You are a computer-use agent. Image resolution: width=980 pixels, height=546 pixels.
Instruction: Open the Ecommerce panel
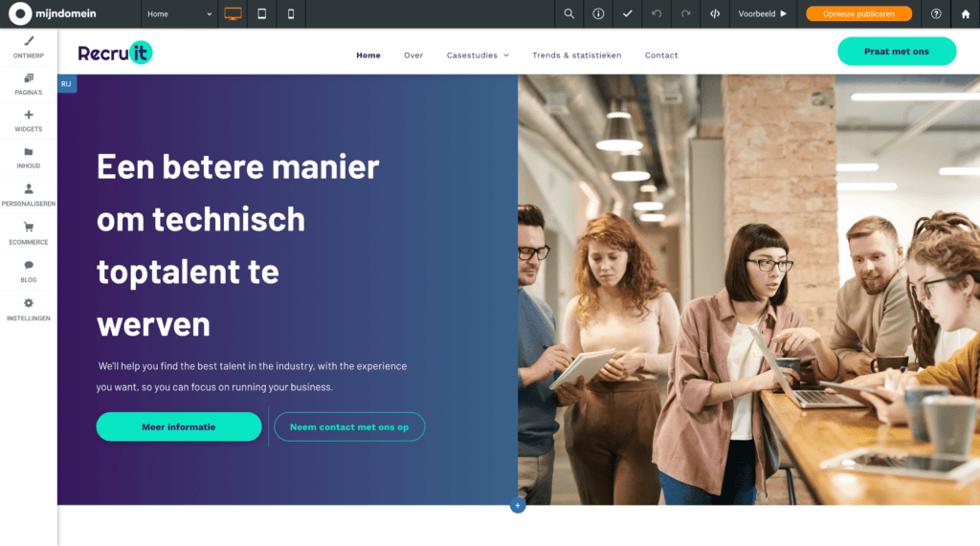[x=29, y=233]
